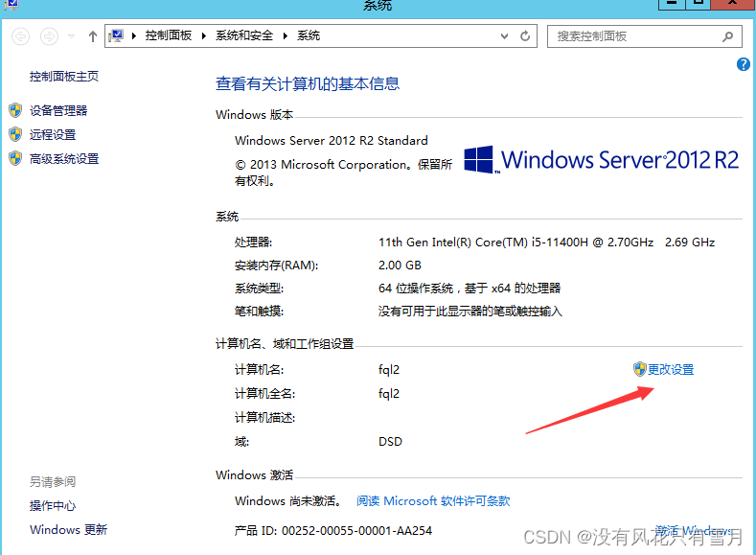Select 系统和安全 breadcrumb
Image resolution: width=756 pixels, height=555 pixels.
(x=244, y=35)
